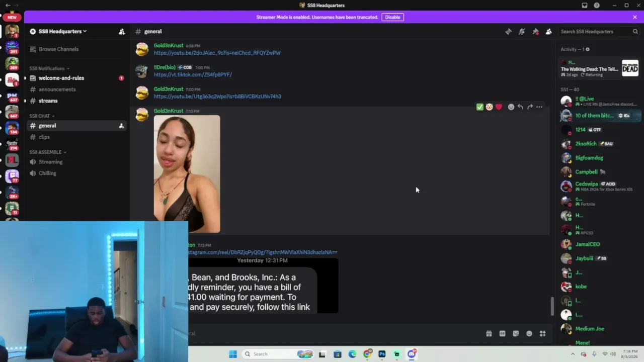Reply to Gold3nKrust's image message
The image size is (644, 362).
click(520, 107)
